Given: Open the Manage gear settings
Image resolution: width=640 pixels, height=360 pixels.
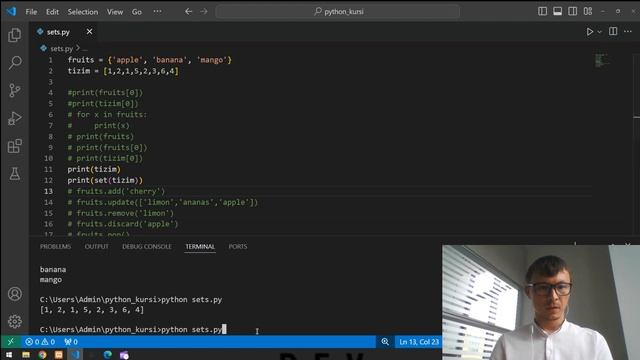Looking at the screenshot, I should point(15,322).
